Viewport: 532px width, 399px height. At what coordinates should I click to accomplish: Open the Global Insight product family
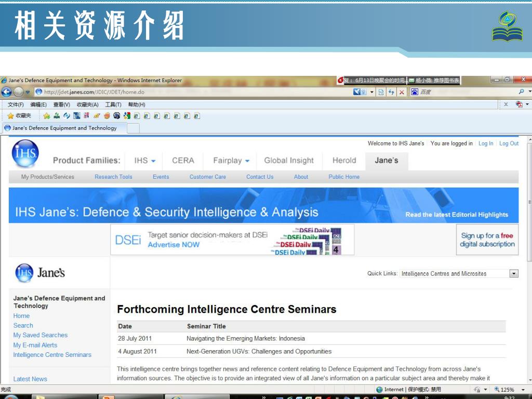coord(289,161)
